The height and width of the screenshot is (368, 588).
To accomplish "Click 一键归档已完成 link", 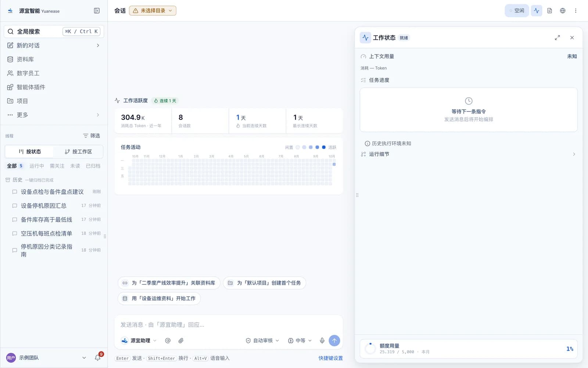I will [x=39, y=180].
